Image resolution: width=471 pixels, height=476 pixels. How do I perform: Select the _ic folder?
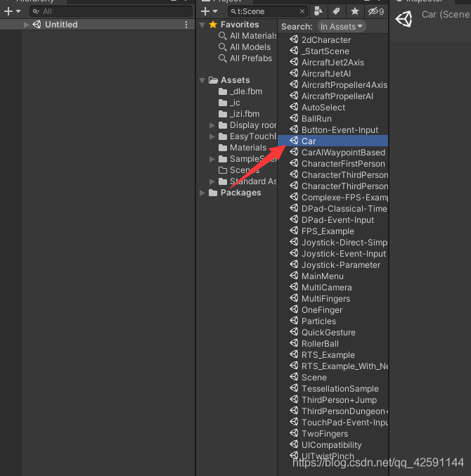coord(229,103)
